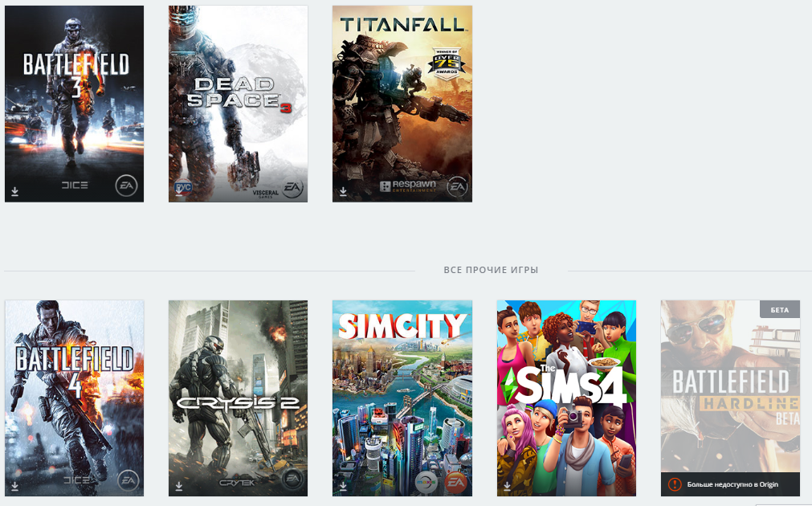Open the Titanfall game tile
This screenshot has height=506, width=812.
(402, 104)
